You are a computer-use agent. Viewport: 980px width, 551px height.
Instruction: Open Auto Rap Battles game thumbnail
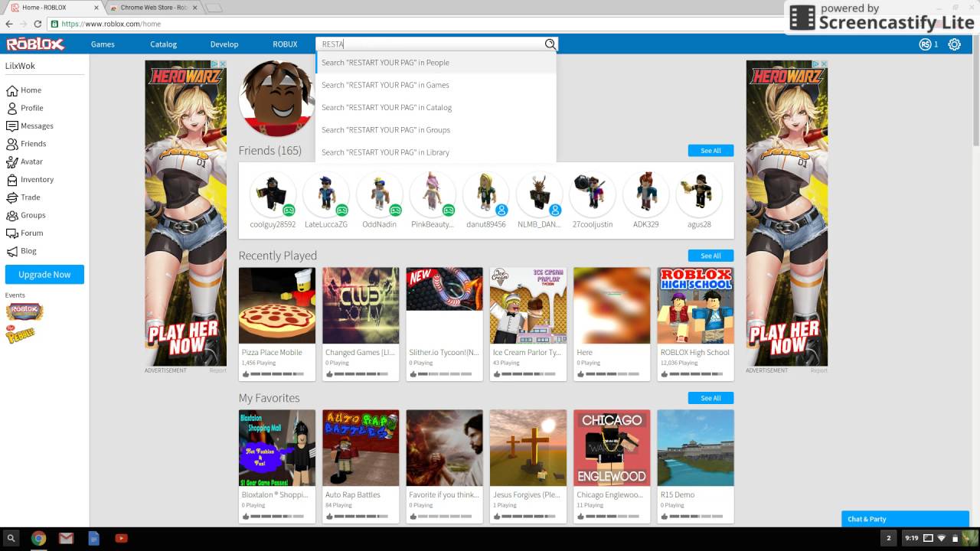pos(361,448)
